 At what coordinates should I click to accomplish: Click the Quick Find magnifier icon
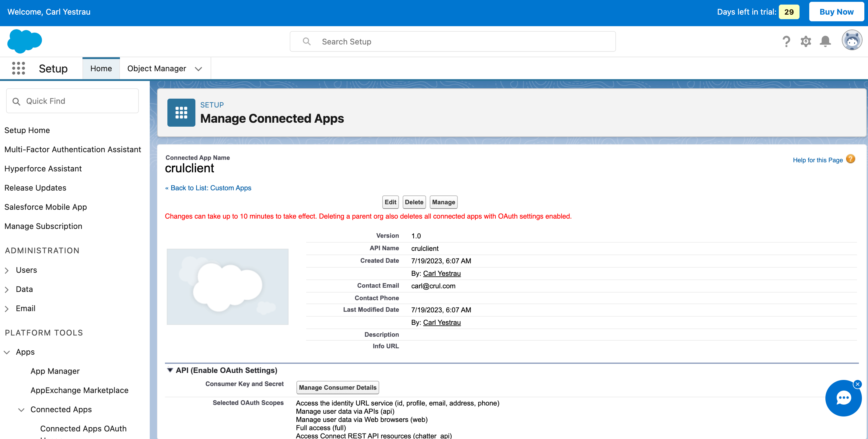point(16,101)
